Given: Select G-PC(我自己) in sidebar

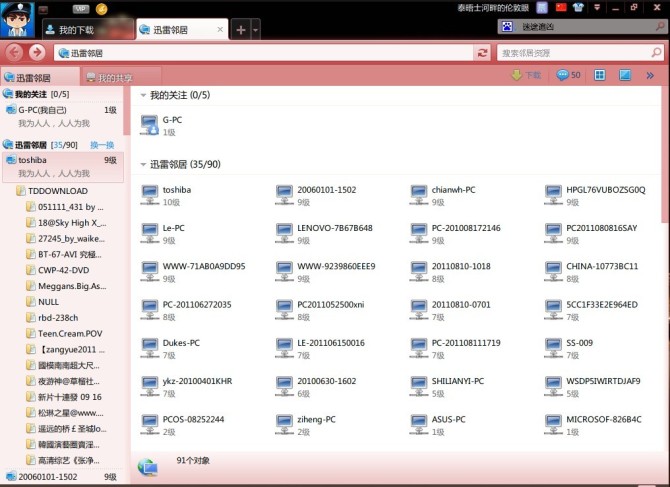Looking at the screenshot, I should tap(62, 116).
